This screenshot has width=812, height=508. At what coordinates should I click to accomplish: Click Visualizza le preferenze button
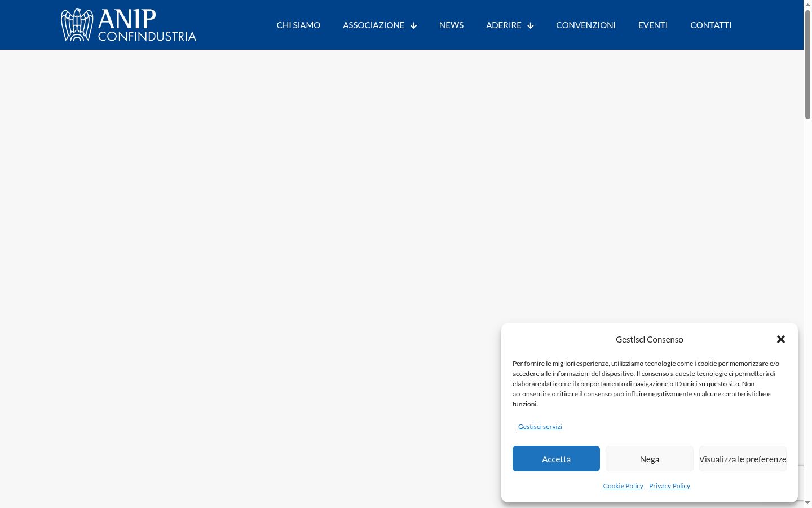click(743, 459)
